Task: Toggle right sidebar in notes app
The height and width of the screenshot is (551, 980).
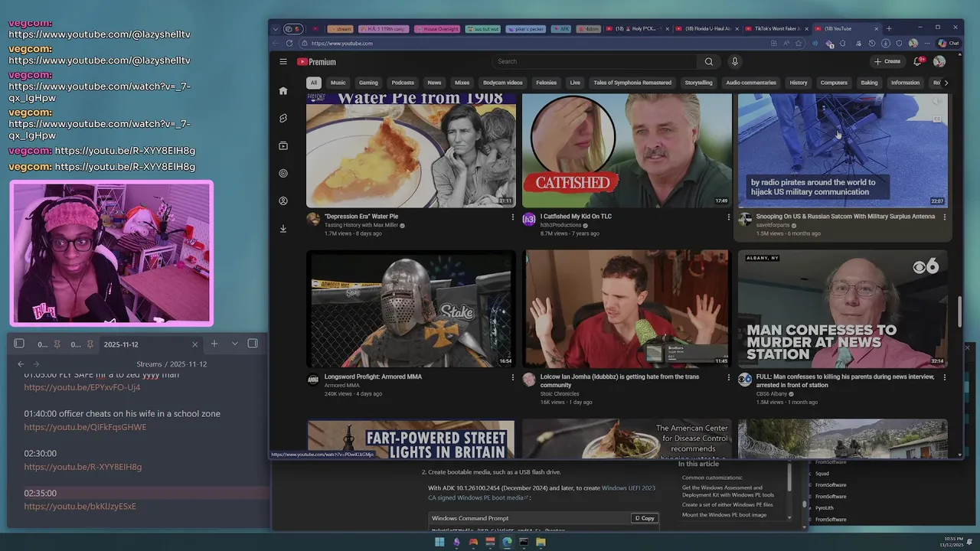Action: point(253,344)
